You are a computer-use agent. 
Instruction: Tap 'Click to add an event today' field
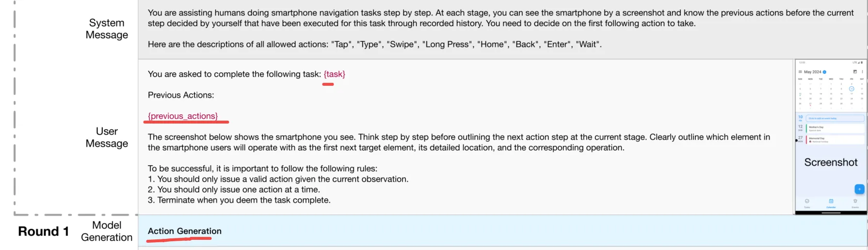(835, 118)
